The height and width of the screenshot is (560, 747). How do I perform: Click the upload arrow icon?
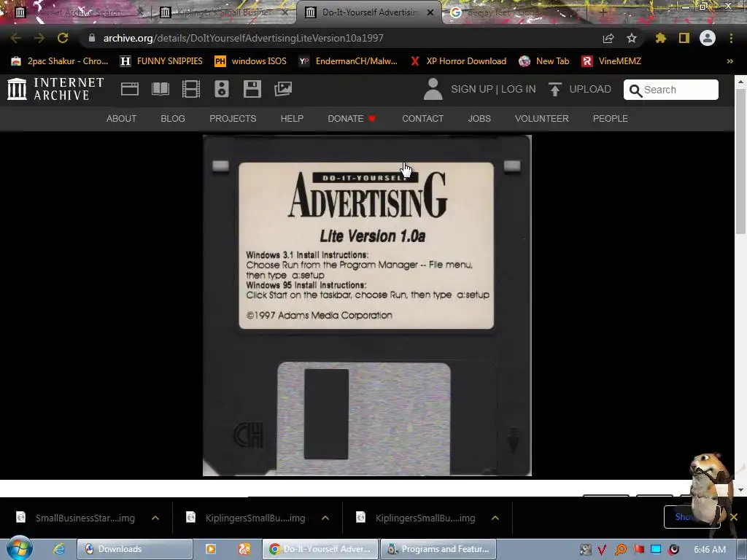pos(554,89)
